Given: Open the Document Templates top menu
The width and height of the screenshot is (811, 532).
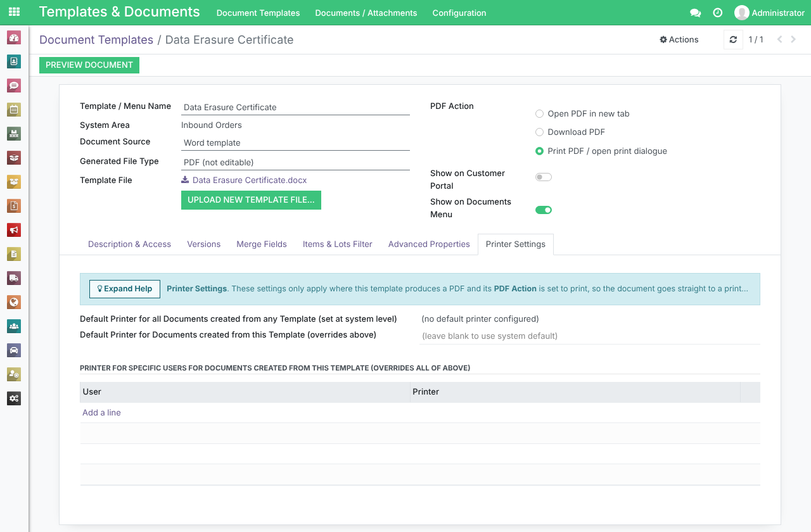Looking at the screenshot, I should click(258, 13).
